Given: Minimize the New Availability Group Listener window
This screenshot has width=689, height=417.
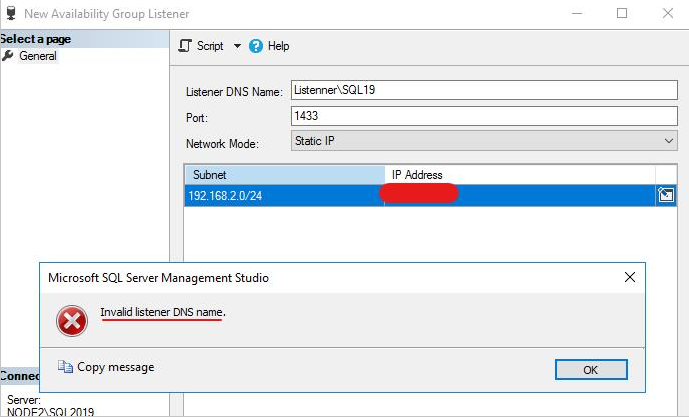Looking at the screenshot, I should [x=577, y=14].
